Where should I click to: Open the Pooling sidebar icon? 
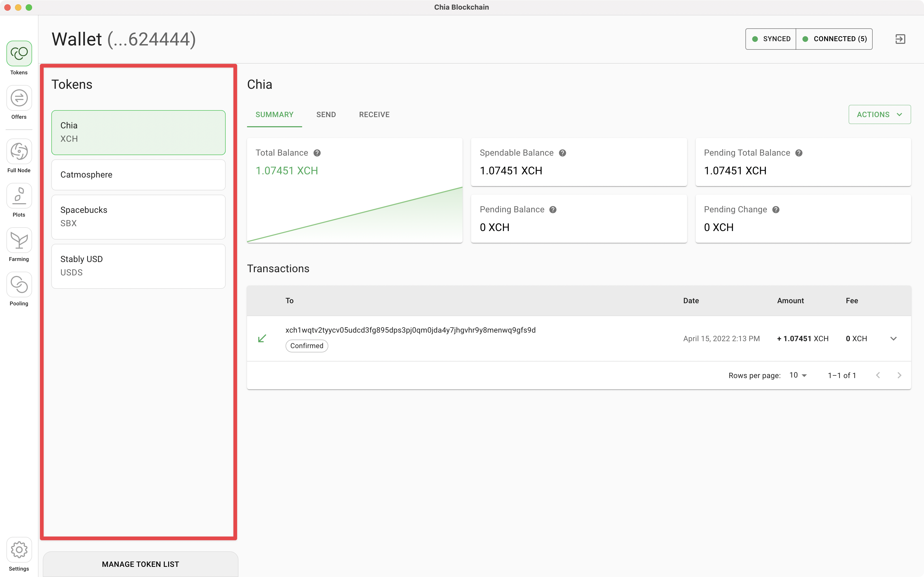[x=19, y=285]
